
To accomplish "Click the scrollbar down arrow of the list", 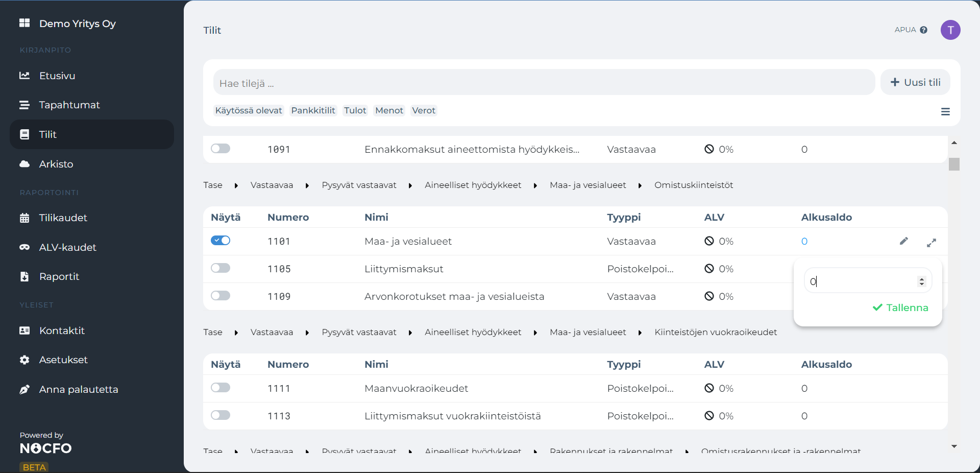I will point(954,446).
